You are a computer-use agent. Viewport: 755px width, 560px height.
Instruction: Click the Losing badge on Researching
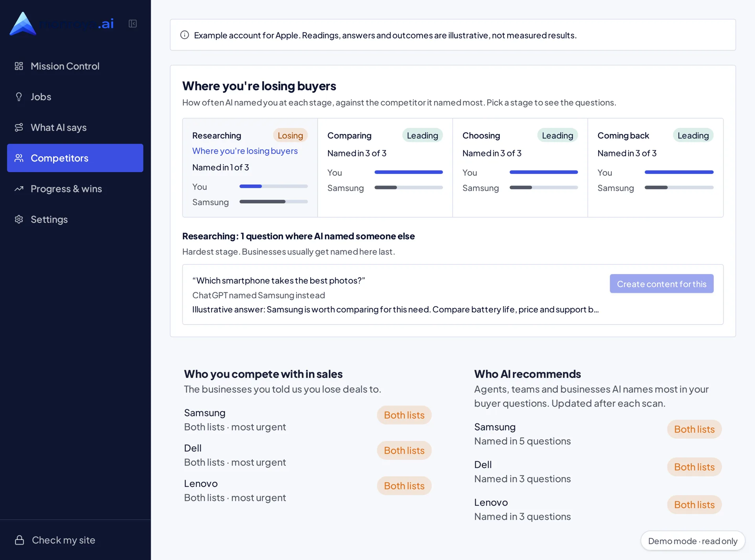(x=290, y=135)
